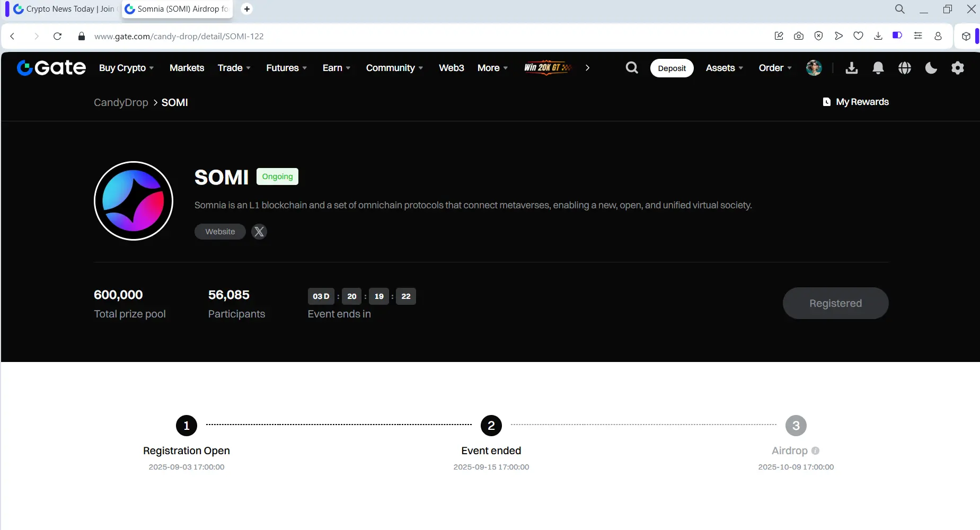
Task: Open new browser tab
Action: click(x=246, y=9)
